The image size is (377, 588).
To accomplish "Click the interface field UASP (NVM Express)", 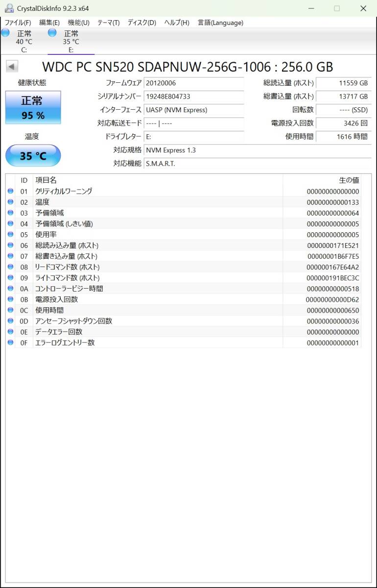I will [x=194, y=110].
